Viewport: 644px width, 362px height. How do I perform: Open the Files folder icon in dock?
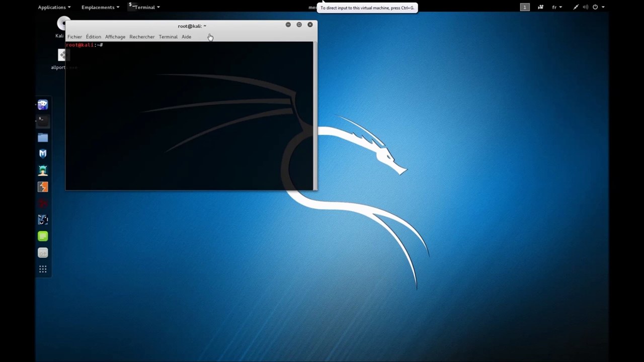43,137
